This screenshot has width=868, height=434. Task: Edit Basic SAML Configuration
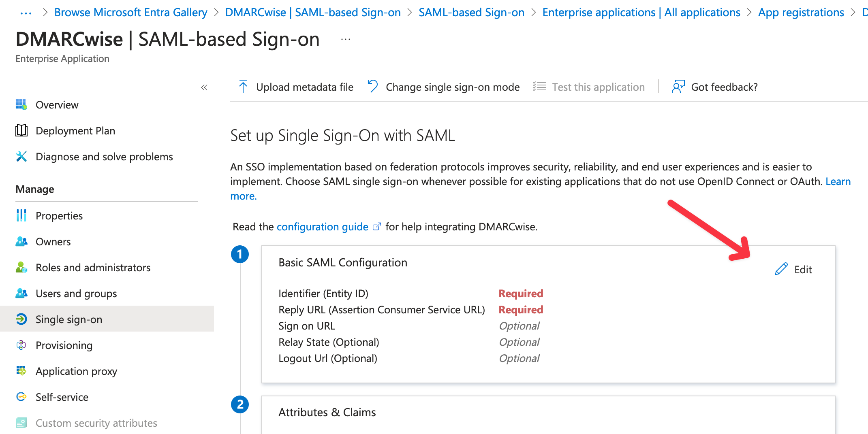pyautogui.click(x=793, y=269)
